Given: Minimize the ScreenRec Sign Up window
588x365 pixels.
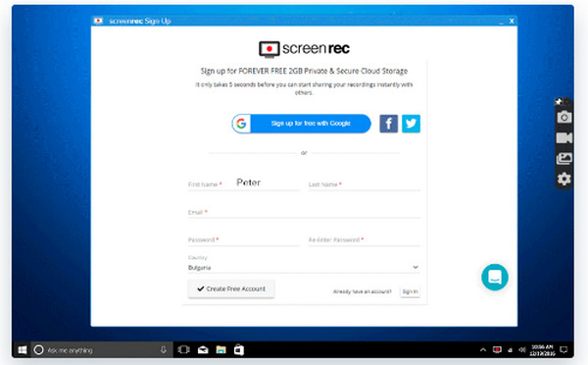Looking at the screenshot, I should pos(502,22).
